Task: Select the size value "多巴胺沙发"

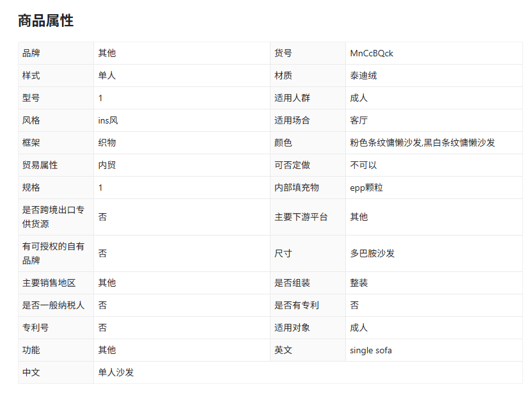Action: (372, 253)
